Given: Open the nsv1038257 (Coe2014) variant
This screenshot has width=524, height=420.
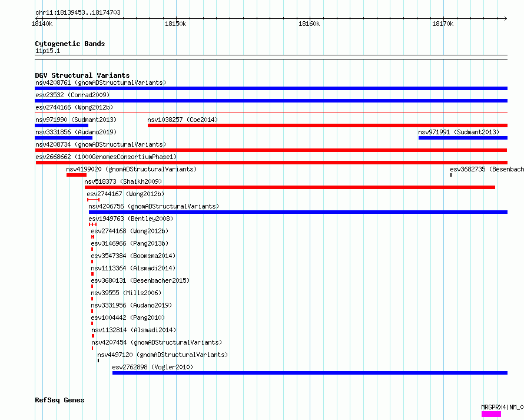Looking at the screenshot, I should 183,120.
